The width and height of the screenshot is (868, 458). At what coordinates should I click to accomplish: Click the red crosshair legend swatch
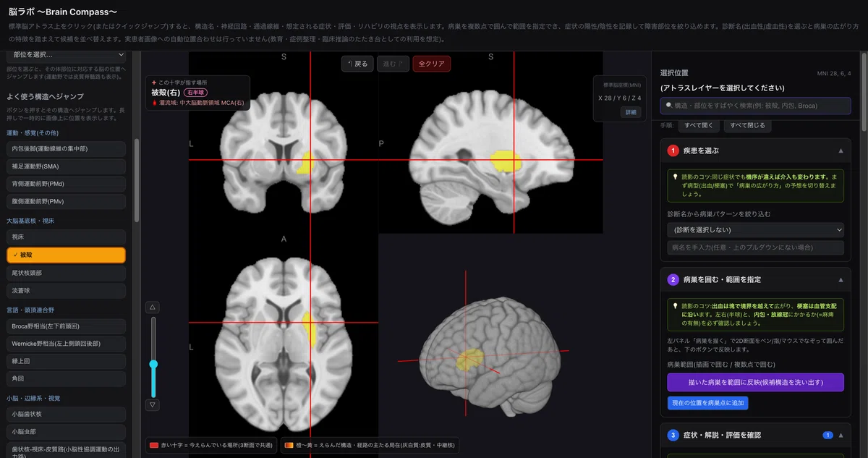click(x=153, y=446)
